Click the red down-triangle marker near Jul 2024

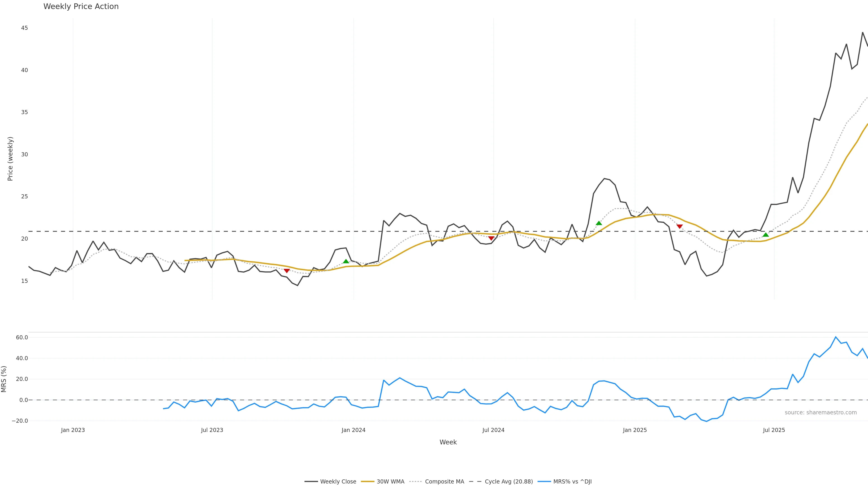491,238
